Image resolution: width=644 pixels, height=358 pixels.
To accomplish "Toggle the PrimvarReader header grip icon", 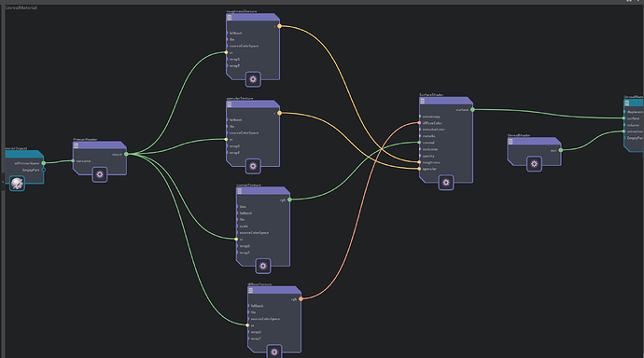I will point(76,145).
